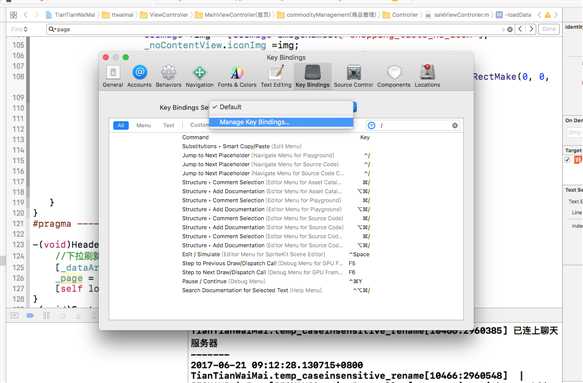Open the Source Control preferences pane
The height and width of the screenshot is (383, 583).
[353, 76]
